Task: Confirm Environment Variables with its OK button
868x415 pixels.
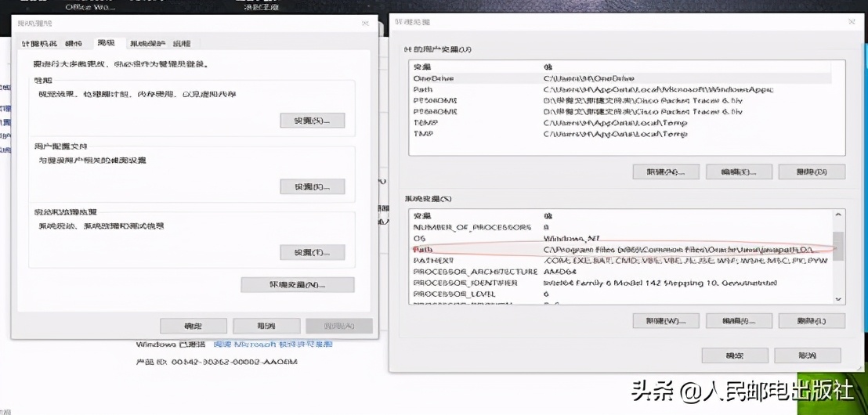Action: (735, 355)
